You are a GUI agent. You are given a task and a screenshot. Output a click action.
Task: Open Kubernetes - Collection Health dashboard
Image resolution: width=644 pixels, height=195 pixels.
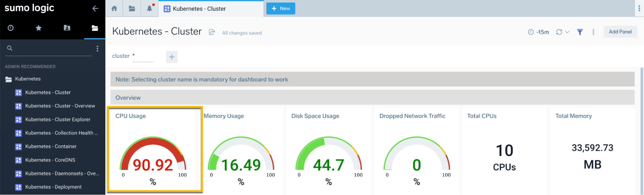(61, 133)
